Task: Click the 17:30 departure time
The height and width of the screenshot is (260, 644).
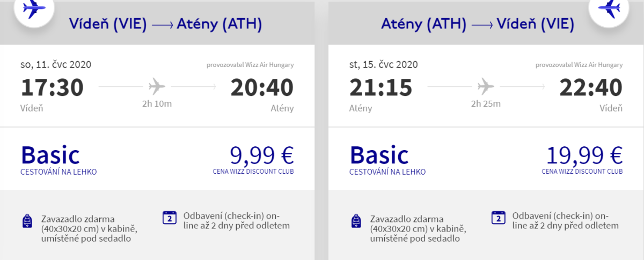Action: click(53, 88)
